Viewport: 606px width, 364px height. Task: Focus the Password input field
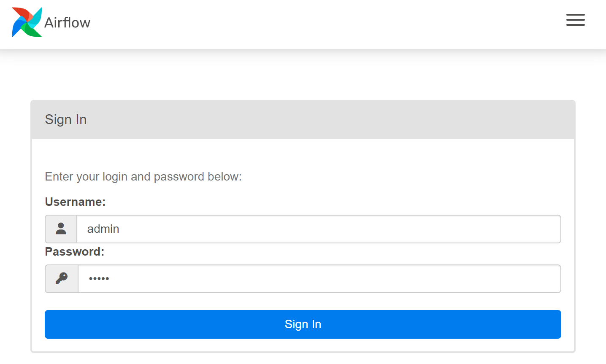(x=319, y=279)
